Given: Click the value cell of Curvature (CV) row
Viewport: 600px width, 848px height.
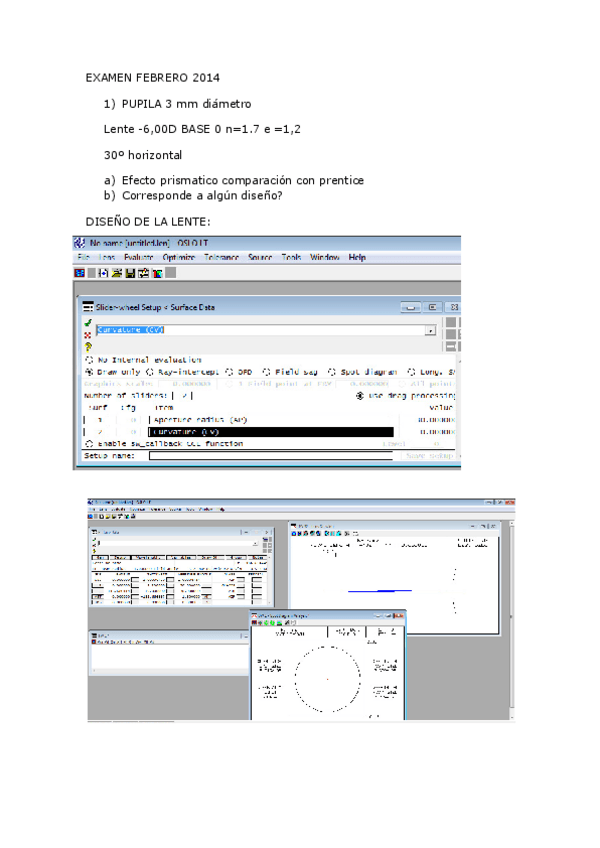Looking at the screenshot, I should [428, 432].
